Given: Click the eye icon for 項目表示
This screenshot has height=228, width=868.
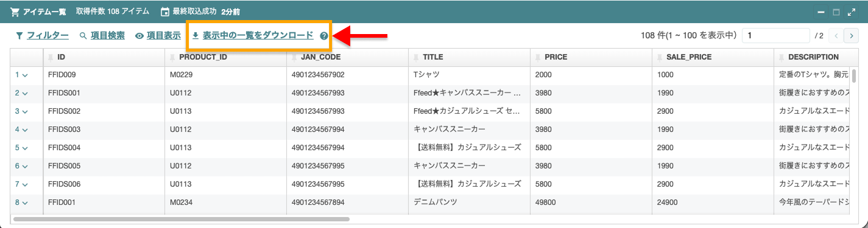Looking at the screenshot, I should [x=139, y=36].
